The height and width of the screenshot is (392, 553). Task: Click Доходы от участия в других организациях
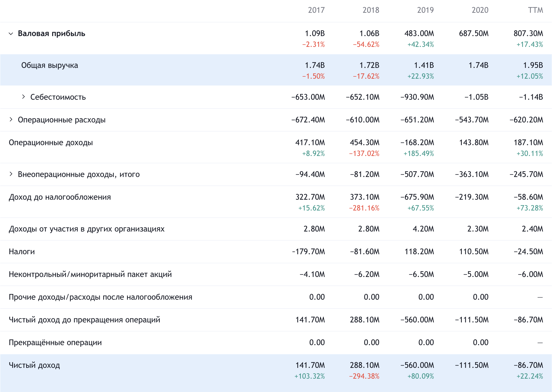coord(87,229)
